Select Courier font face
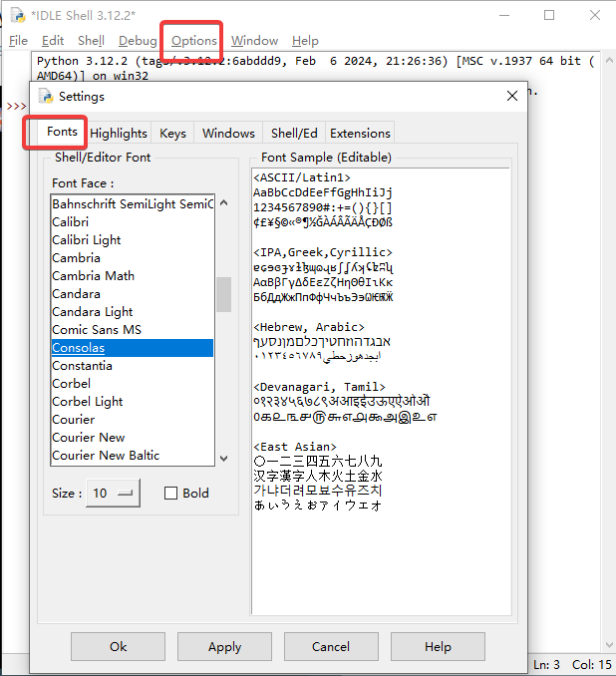The width and height of the screenshot is (616, 676). pyautogui.click(x=133, y=420)
